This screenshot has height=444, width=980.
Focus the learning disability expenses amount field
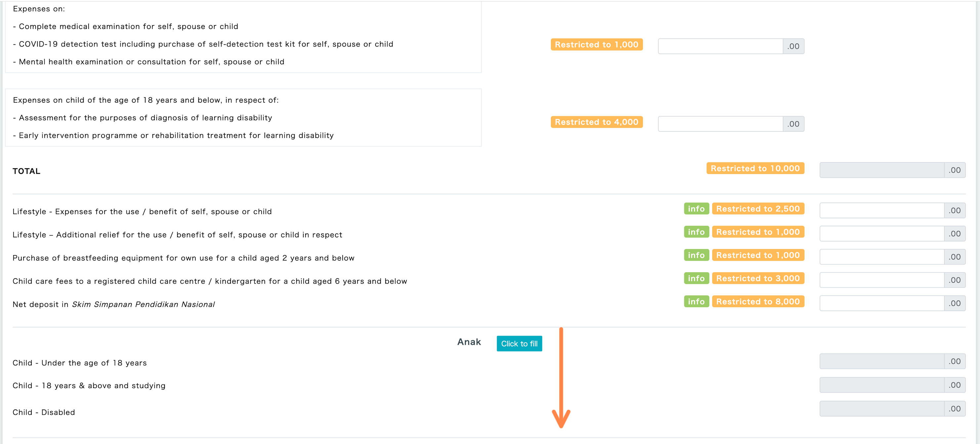[720, 124]
